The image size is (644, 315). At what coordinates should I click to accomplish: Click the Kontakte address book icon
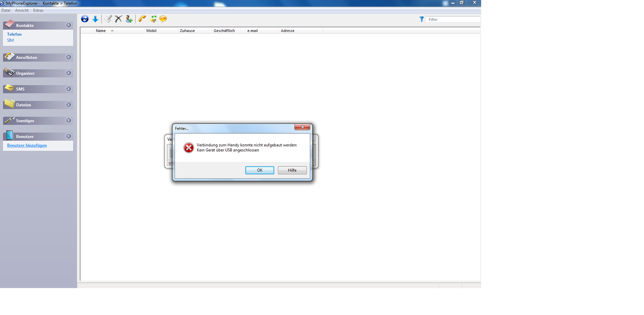point(9,24)
